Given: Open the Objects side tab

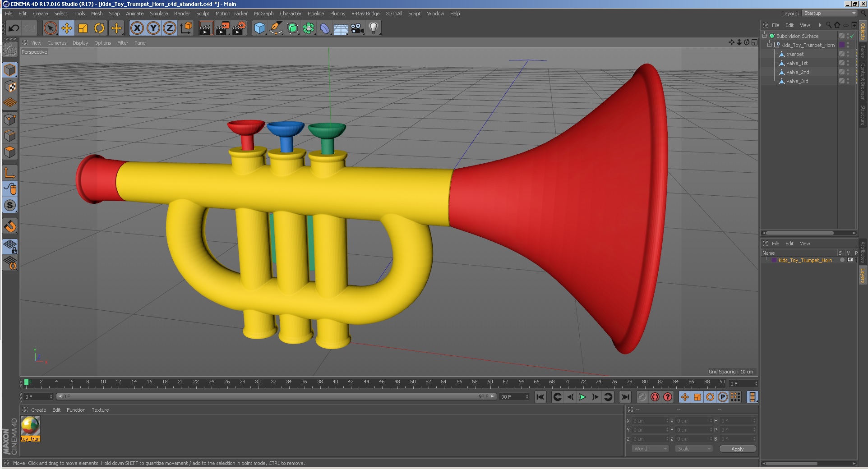Looking at the screenshot, I should [x=863, y=31].
